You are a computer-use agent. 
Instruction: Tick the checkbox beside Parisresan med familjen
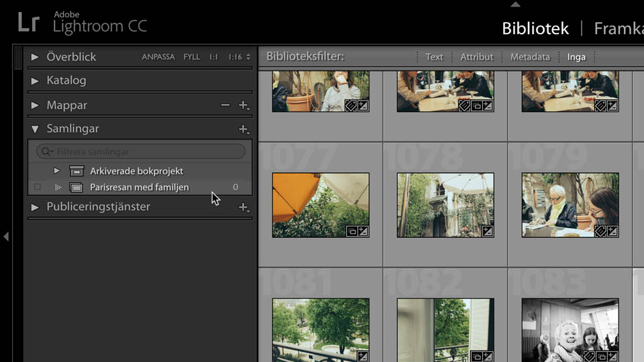tap(38, 188)
